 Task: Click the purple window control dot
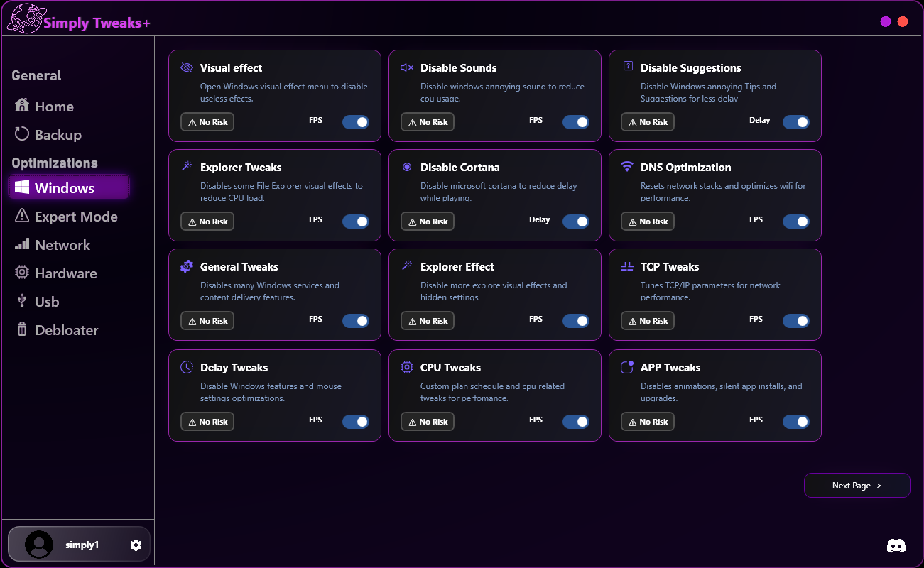click(886, 21)
